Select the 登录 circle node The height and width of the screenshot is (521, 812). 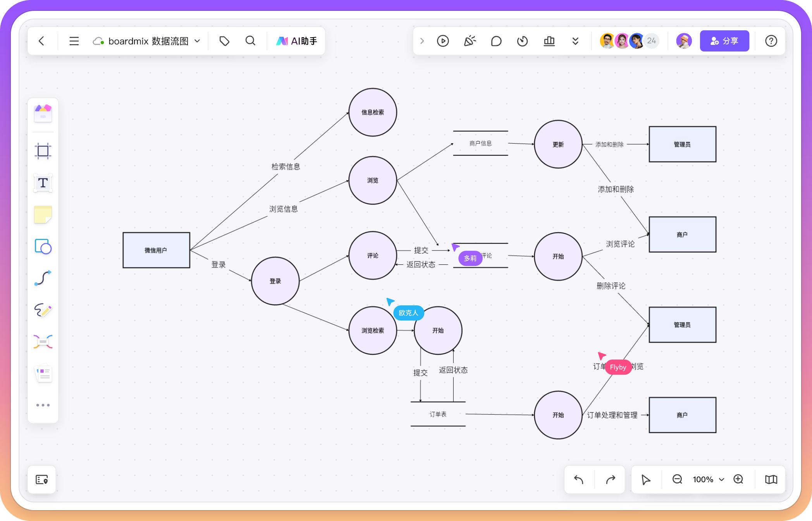[275, 281]
